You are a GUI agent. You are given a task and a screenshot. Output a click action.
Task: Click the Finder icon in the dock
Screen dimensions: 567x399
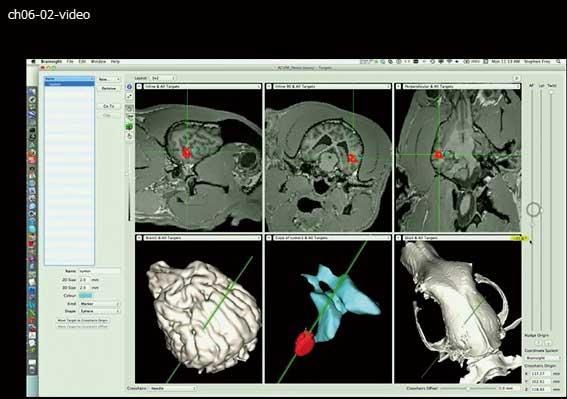pos(33,92)
